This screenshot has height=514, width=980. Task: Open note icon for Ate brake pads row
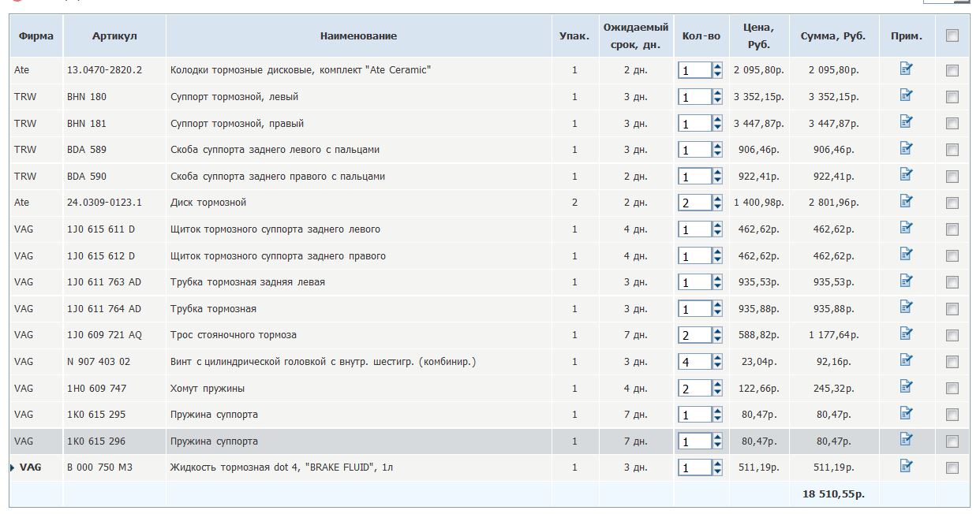pos(906,69)
